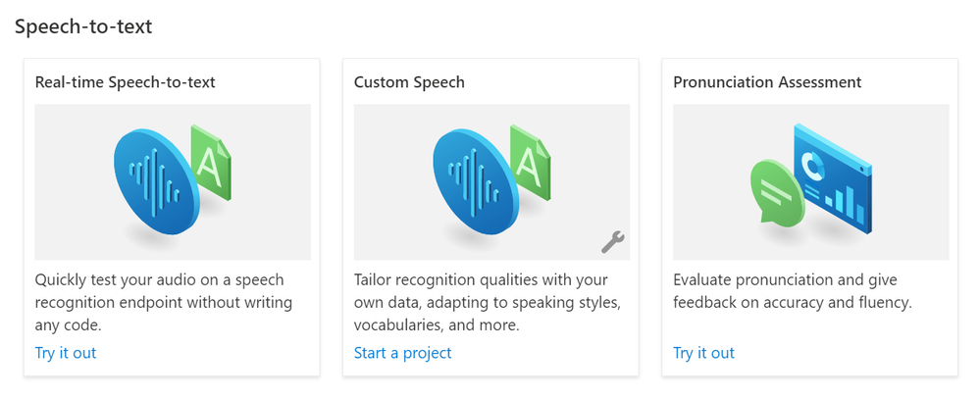Screen dimensions: 980x399
Task: Select the blue waveform disc in Custom Speech card
Action: point(476,181)
